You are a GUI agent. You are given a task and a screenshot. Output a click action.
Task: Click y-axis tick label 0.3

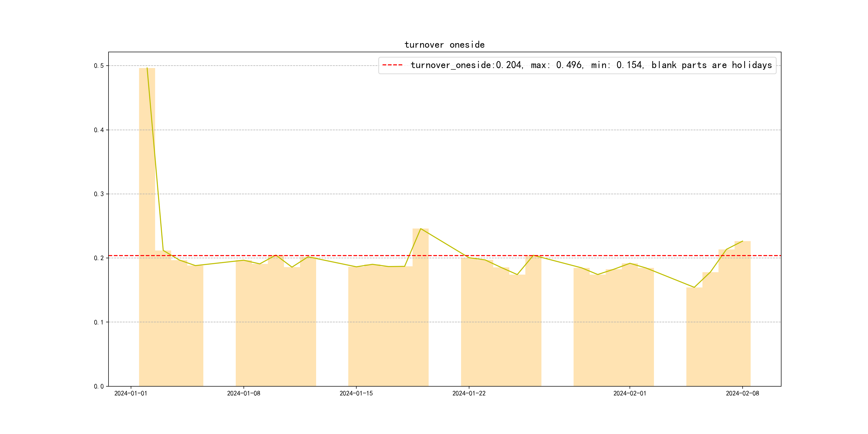(99, 194)
